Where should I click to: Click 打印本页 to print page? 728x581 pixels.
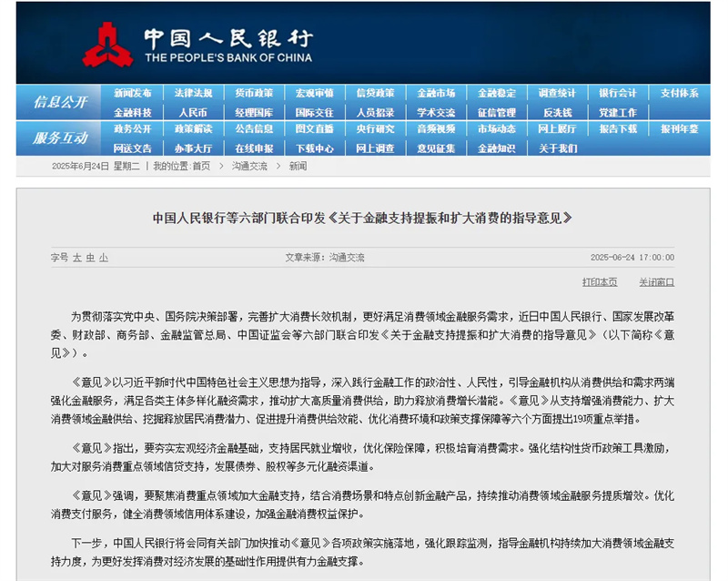point(600,282)
